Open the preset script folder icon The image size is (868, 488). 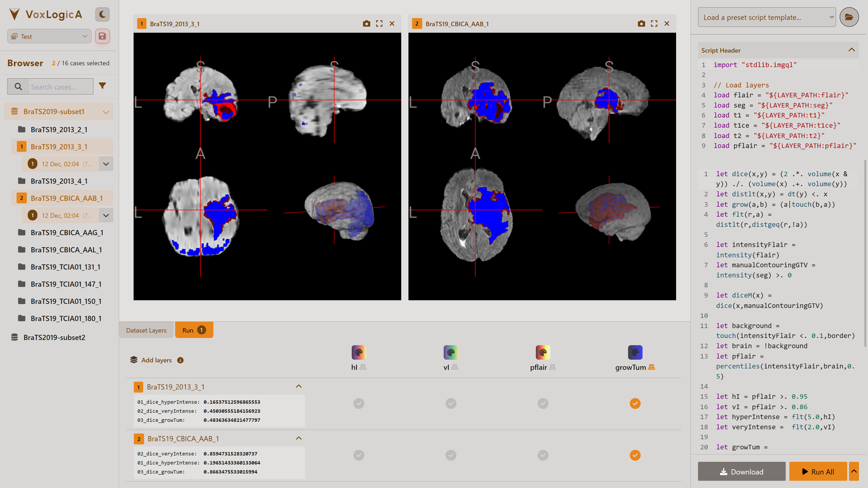[849, 17]
